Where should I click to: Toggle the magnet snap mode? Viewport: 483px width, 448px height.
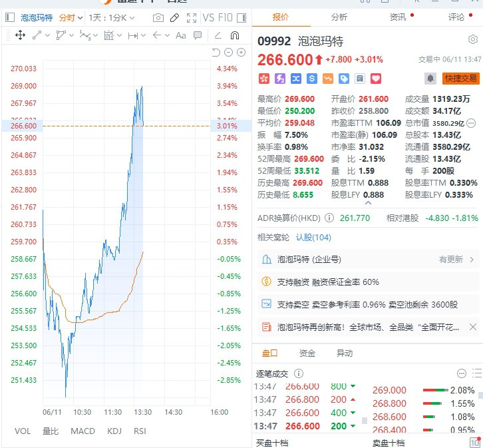(235, 35)
